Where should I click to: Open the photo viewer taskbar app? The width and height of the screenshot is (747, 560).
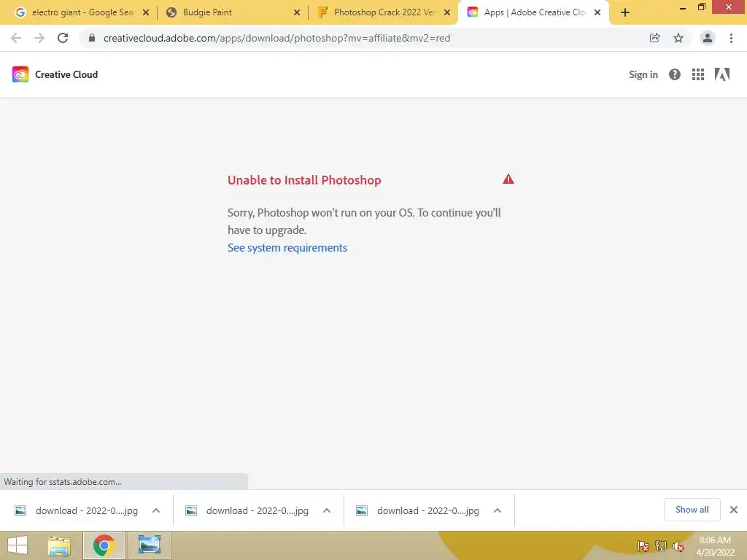click(x=150, y=545)
